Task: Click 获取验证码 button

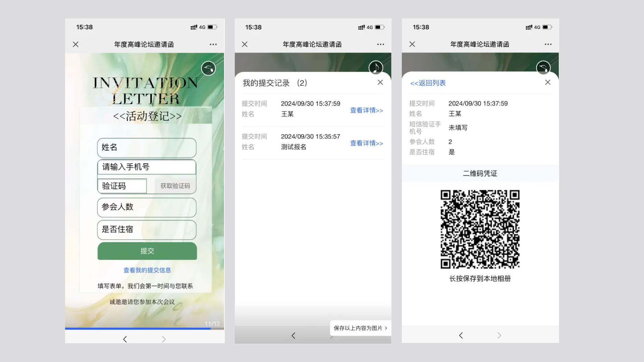Action: pos(175,186)
